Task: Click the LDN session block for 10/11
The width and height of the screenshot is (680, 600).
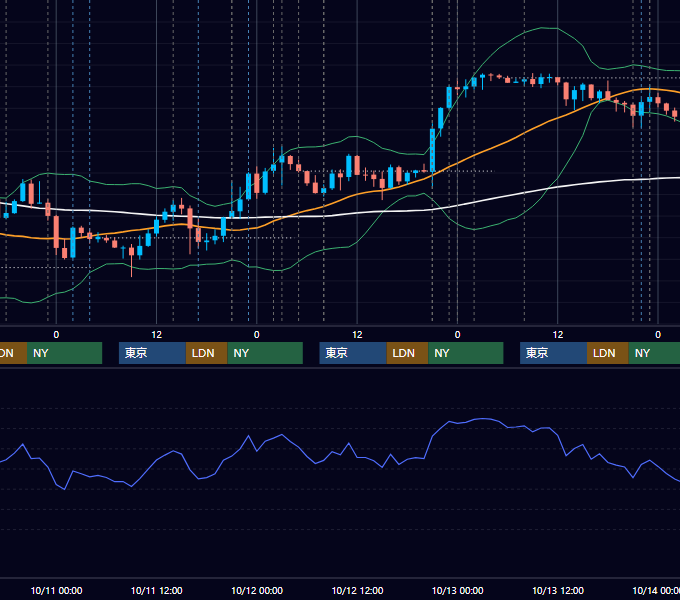Action: pos(206,353)
